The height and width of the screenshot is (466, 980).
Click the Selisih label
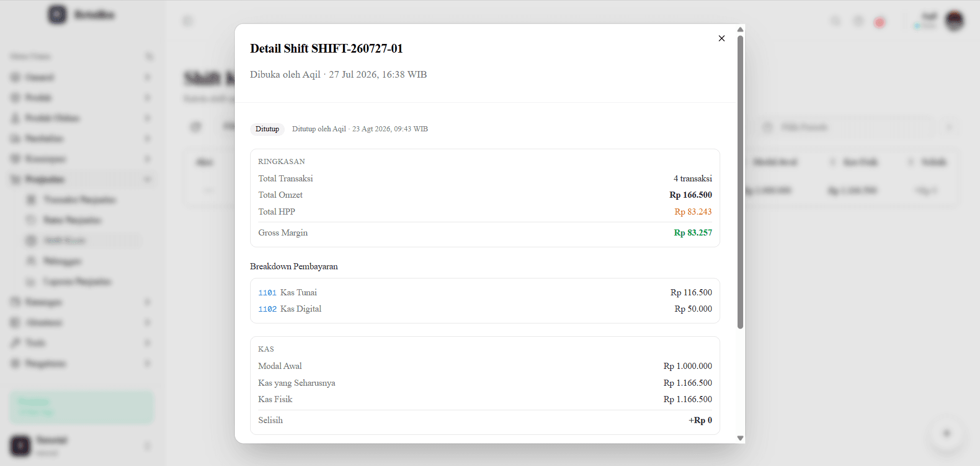point(270,420)
